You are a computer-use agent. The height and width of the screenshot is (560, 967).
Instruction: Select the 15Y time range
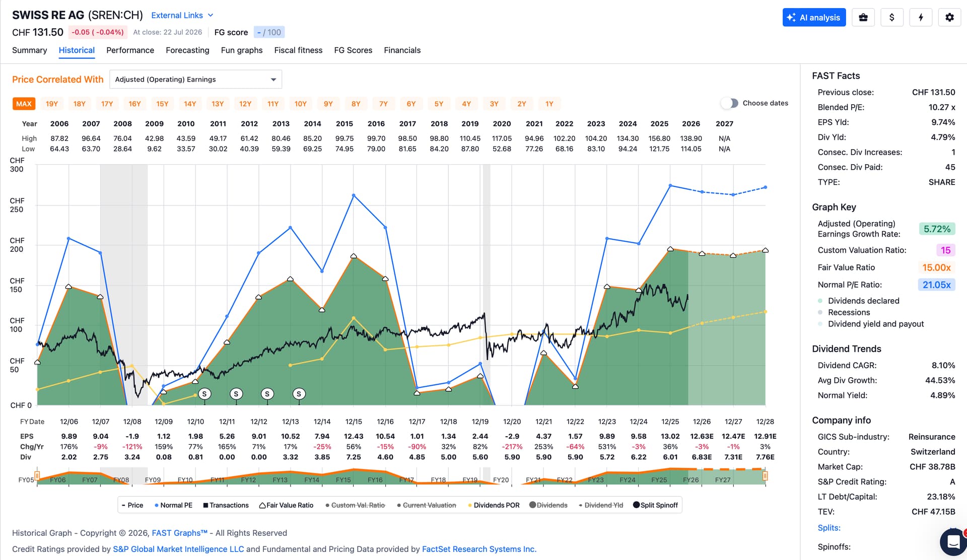(162, 104)
